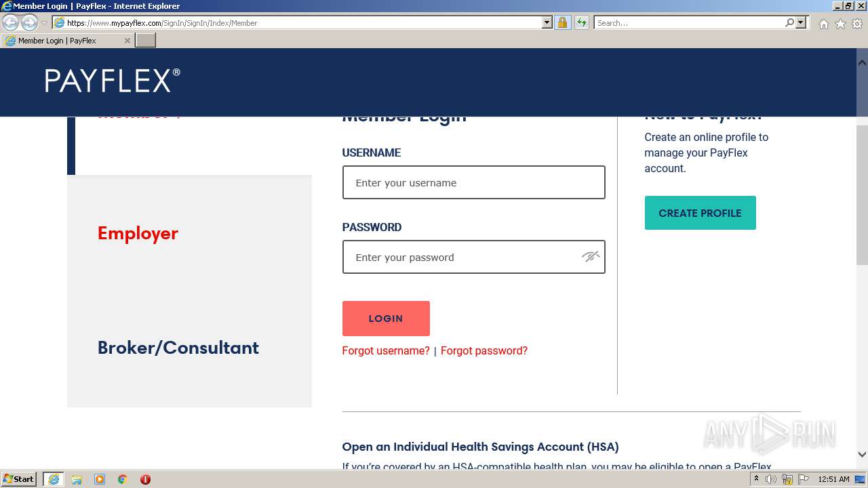Click the LOGIN button
This screenshot has height=488, width=868.
click(x=386, y=319)
